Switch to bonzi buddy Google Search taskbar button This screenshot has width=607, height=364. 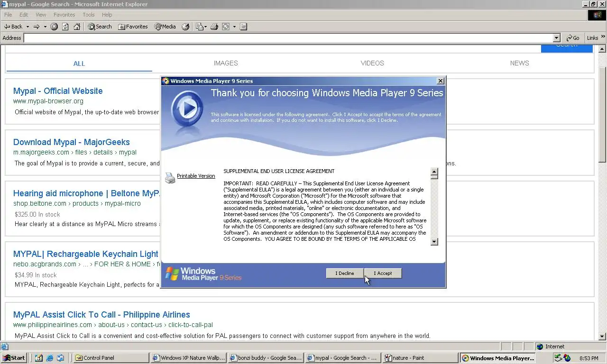point(266,358)
